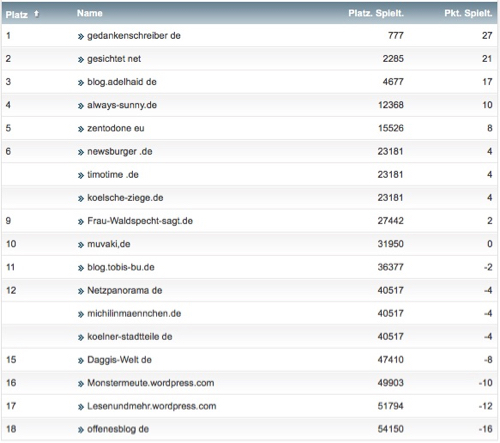Sort by Pkt. Spielt. column header
Image resolution: width=500 pixels, height=443 pixels.
468,13
